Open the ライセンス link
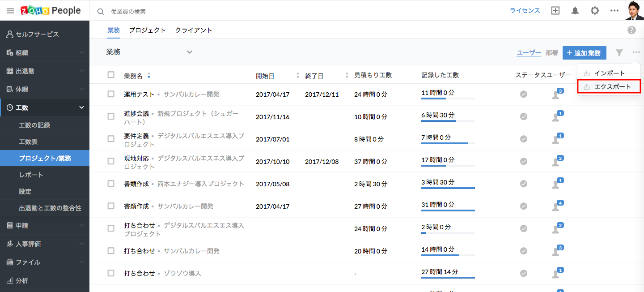The height and width of the screenshot is (292, 644). [525, 11]
